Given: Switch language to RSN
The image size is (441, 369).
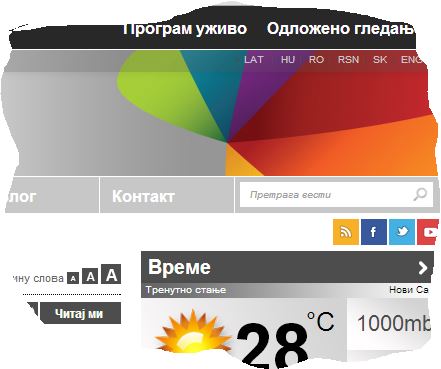Looking at the screenshot, I should tap(348, 60).
